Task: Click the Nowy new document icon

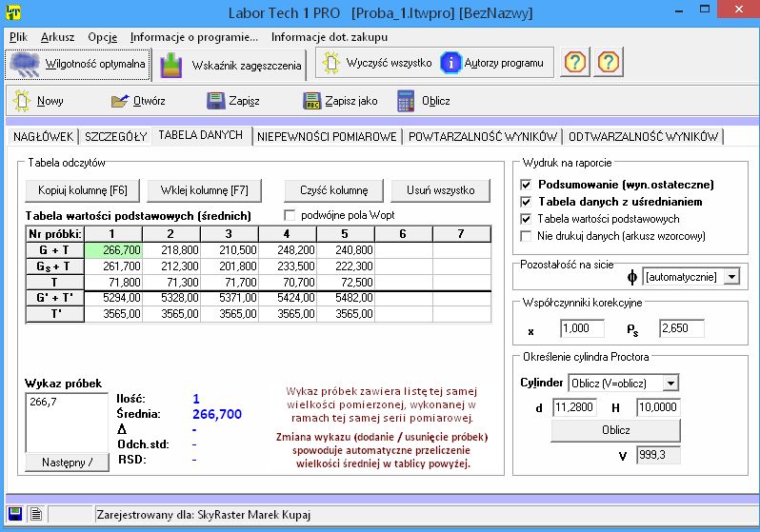Action: (21, 101)
